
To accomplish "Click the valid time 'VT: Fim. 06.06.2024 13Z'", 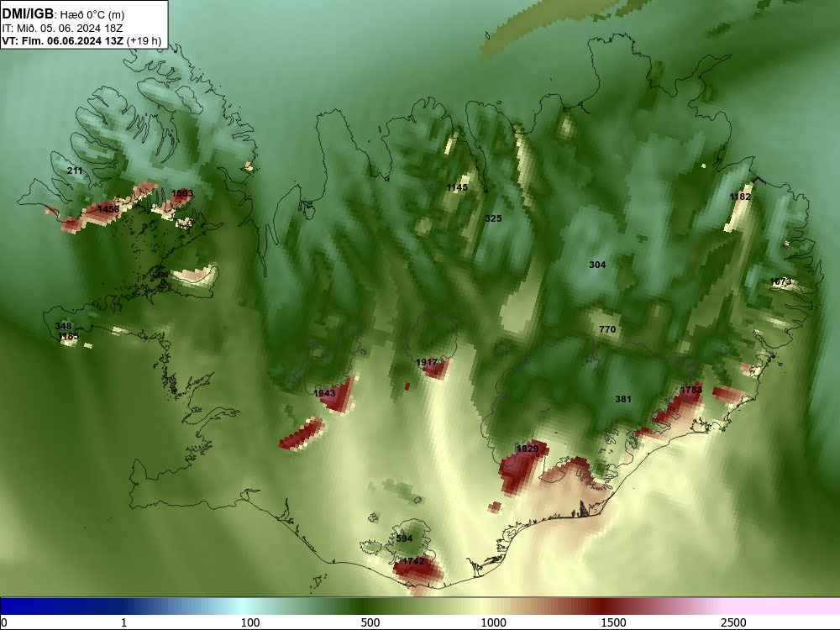I will click(63, 40).
